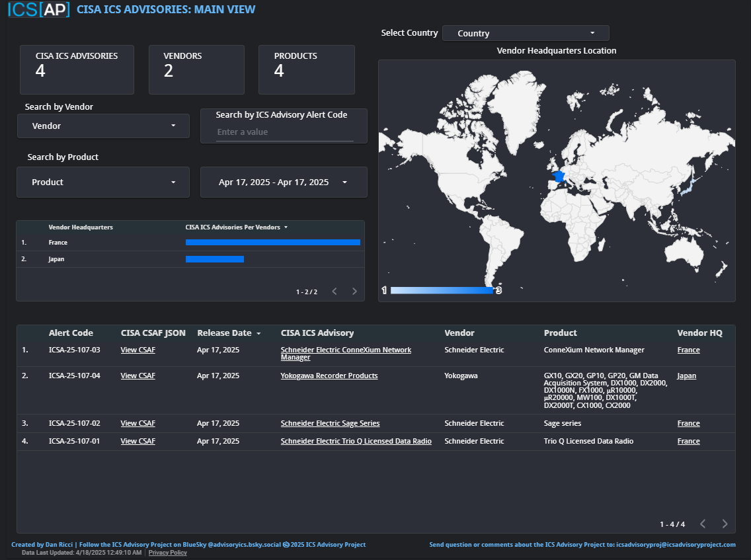This screenshot has width=751, height=560.
Task: Click Japan link in Yokogawa row
Action: 686,376
